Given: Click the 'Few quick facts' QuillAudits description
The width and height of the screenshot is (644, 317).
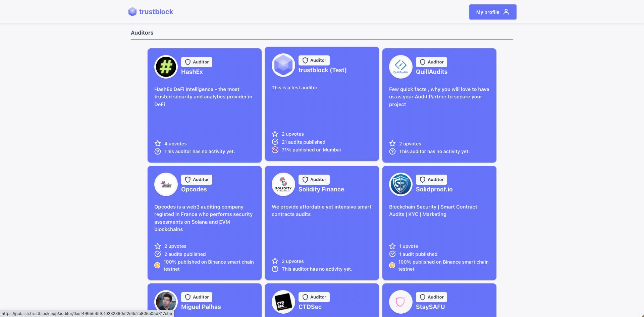Looking at the screenshot, I should tap(439, 97).
